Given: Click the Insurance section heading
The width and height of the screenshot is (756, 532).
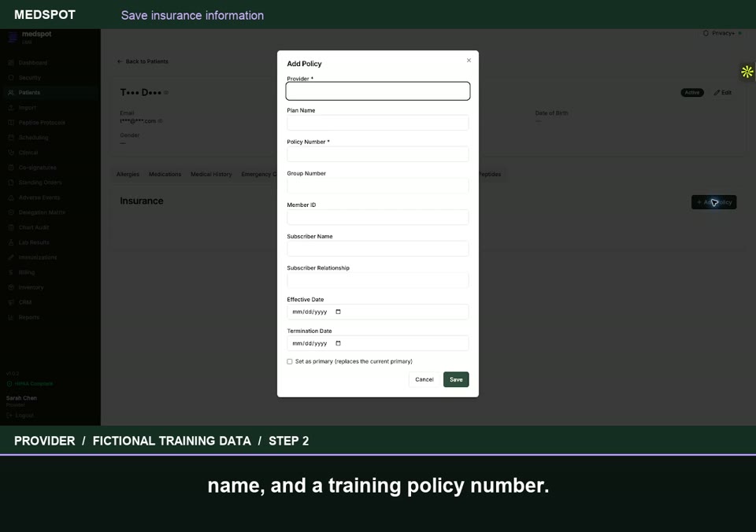Looking at the screenshot, I should pyautogui.click(x=142, y=201).
